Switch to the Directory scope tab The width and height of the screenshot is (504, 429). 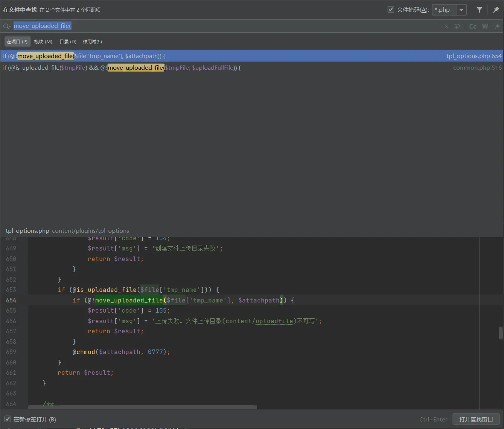[x=68, y=42]
